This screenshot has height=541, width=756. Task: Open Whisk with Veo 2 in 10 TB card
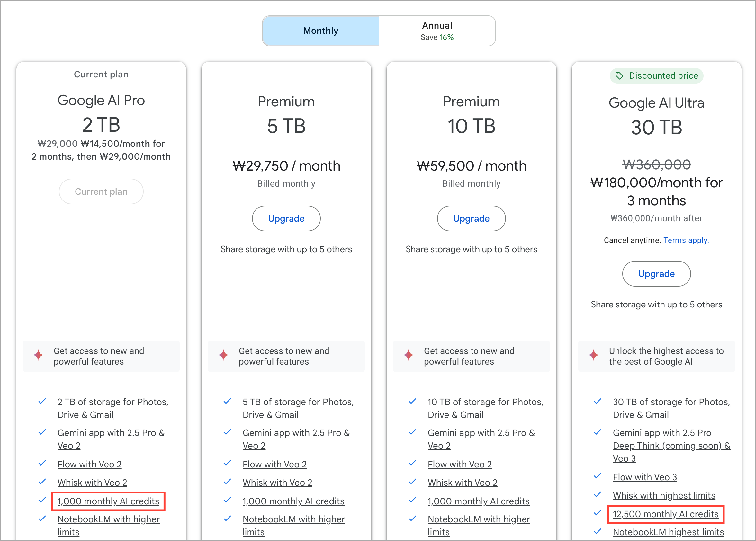[x=462, y=482]
